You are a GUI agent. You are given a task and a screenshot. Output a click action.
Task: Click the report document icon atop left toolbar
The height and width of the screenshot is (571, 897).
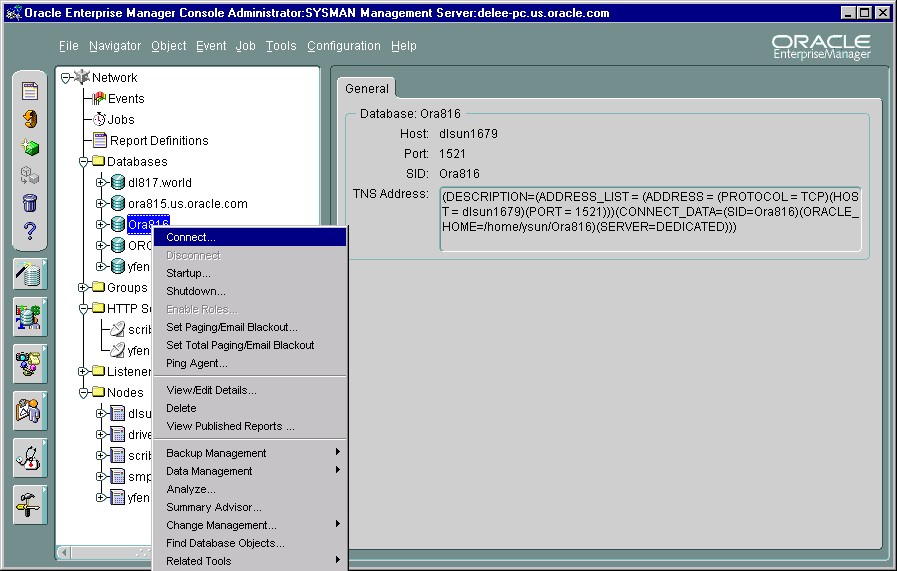tap(30, 91)
